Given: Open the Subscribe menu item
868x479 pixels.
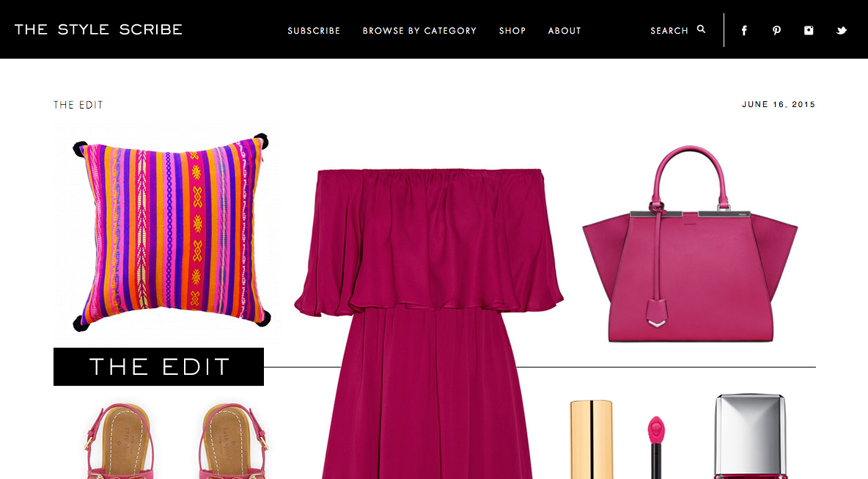Looking at the screenshot, I should click(x=314, y=31).
